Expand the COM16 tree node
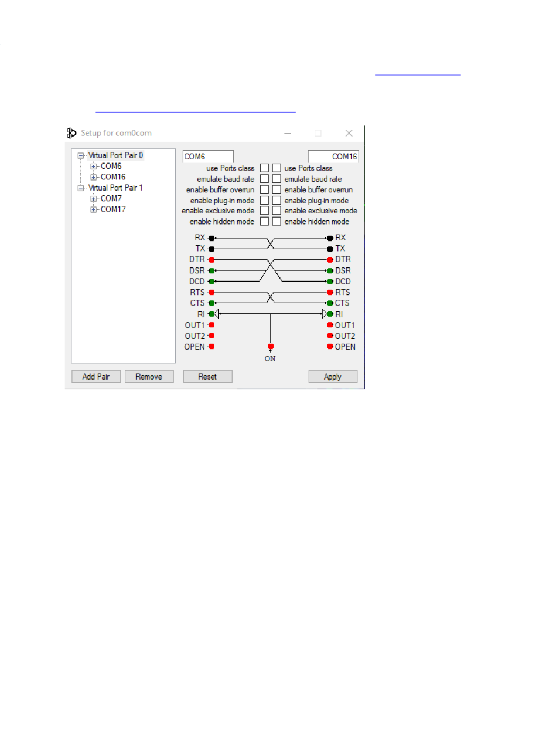This screenshot has height=756, width=534. (93, 177)
